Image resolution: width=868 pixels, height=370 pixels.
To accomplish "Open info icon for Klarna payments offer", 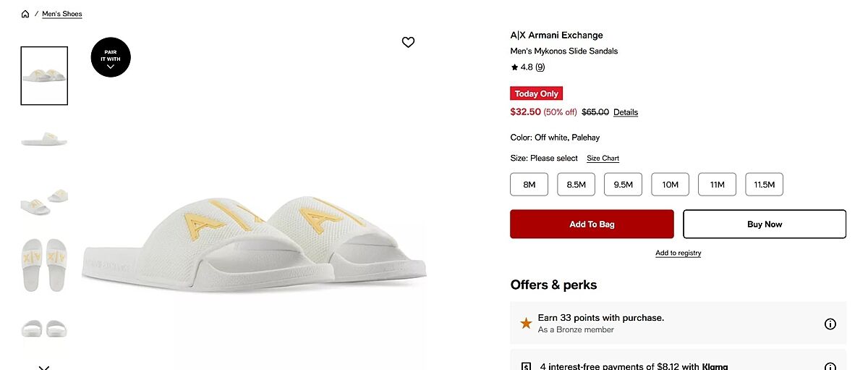I will tap(830, 366).
